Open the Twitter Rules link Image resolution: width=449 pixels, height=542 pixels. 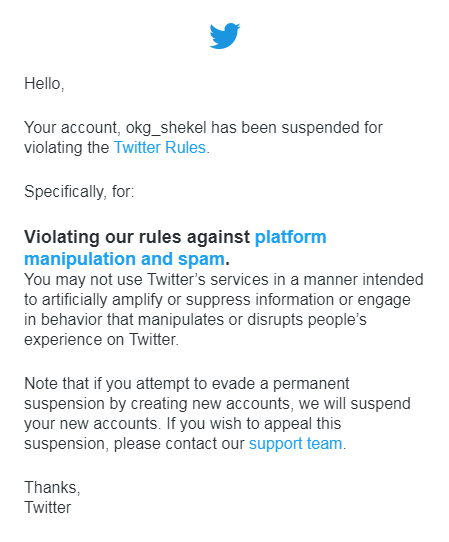tap(160, 148)
